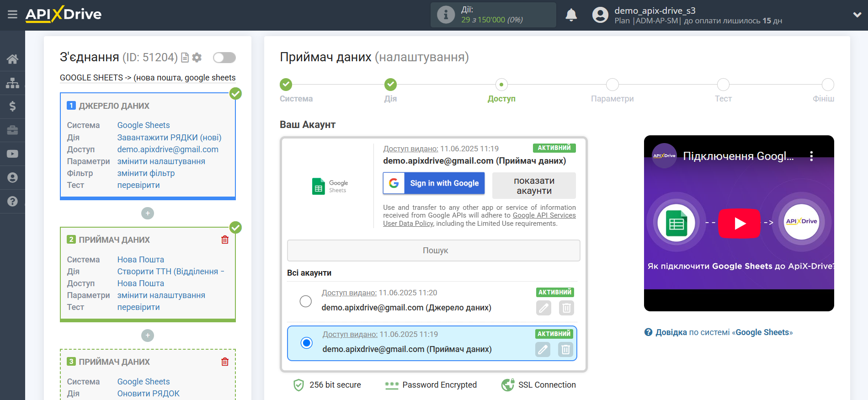
Task: Edit the Приймач даних account pencil
Action: point(543,350)
